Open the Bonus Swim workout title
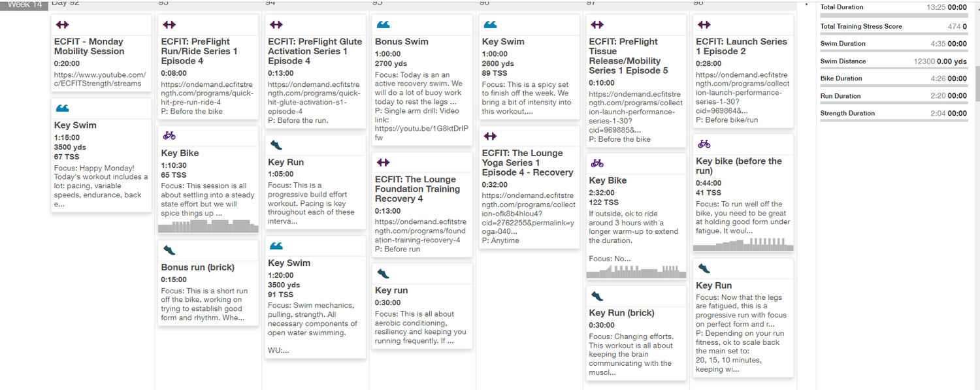This screenshot has height=390, width=980. 402,42
